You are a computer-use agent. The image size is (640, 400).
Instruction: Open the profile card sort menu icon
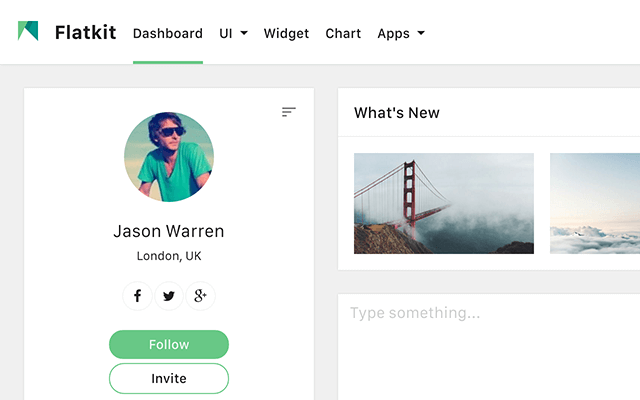point(288,112)
